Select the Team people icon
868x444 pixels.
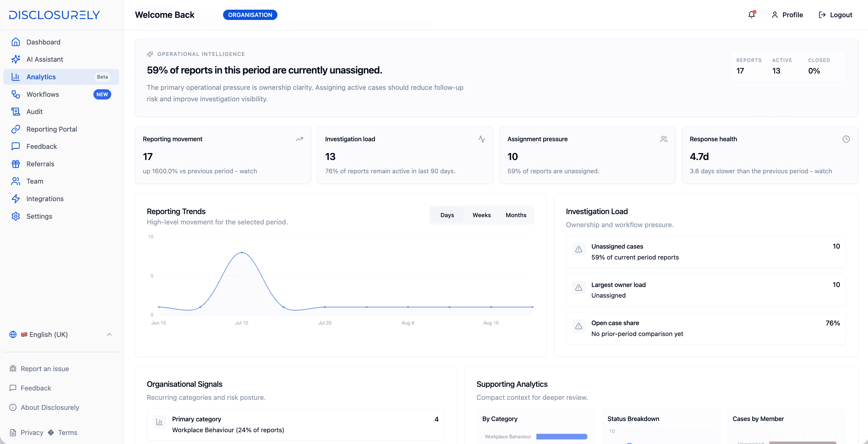[x=15, y=181]
